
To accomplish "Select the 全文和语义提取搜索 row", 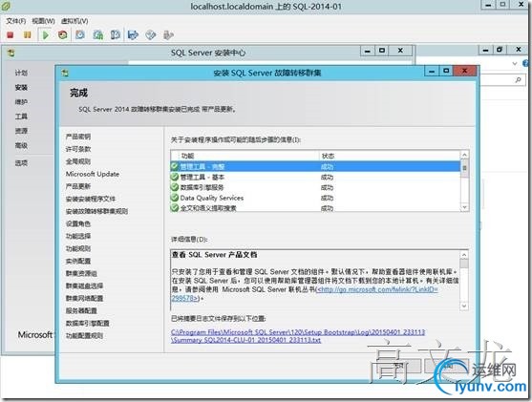I will [x=315, y=207].
